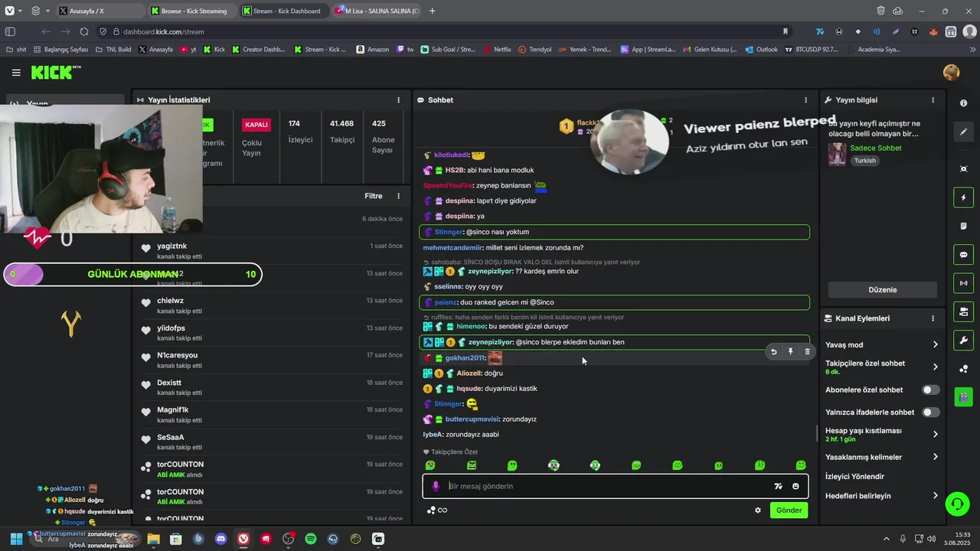Click the wrench sidebar icon

click(x=963, y=341)
